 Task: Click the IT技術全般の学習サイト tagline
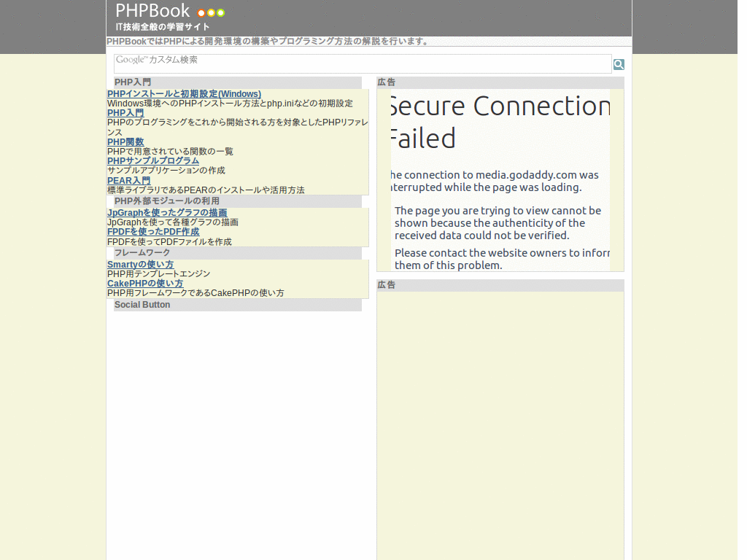pos(163,27)
